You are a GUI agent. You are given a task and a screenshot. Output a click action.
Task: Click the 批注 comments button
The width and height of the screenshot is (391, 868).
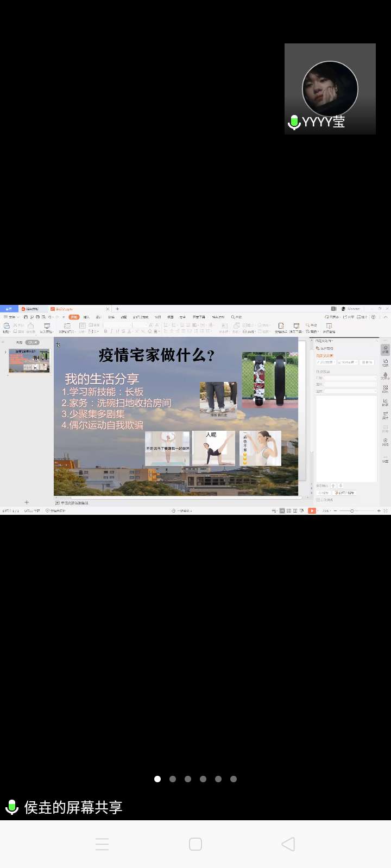362,317
